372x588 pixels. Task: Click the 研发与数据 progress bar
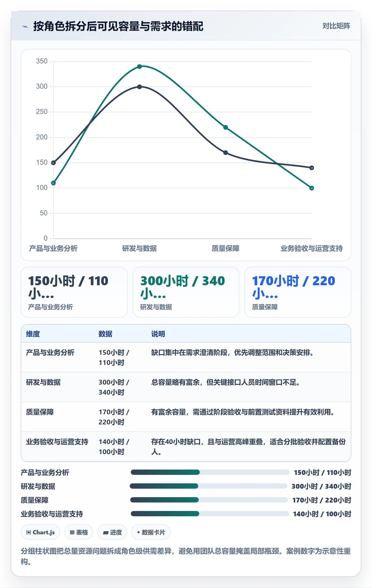(209, 486)
